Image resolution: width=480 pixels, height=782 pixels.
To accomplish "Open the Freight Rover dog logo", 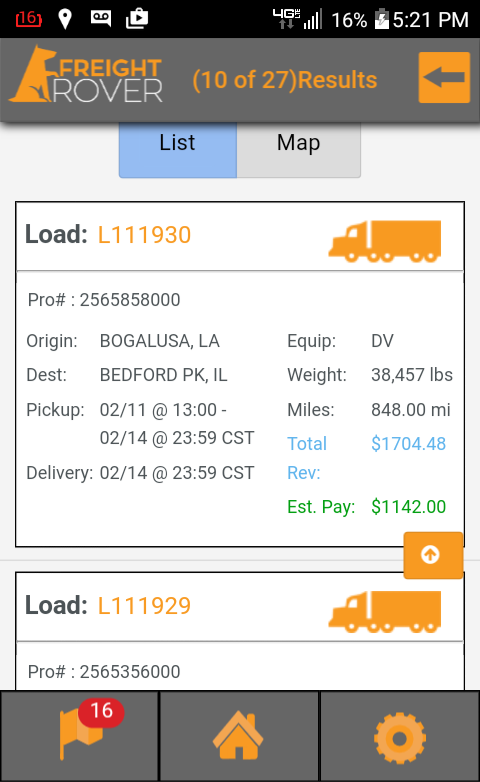I will tap(88, 75).
